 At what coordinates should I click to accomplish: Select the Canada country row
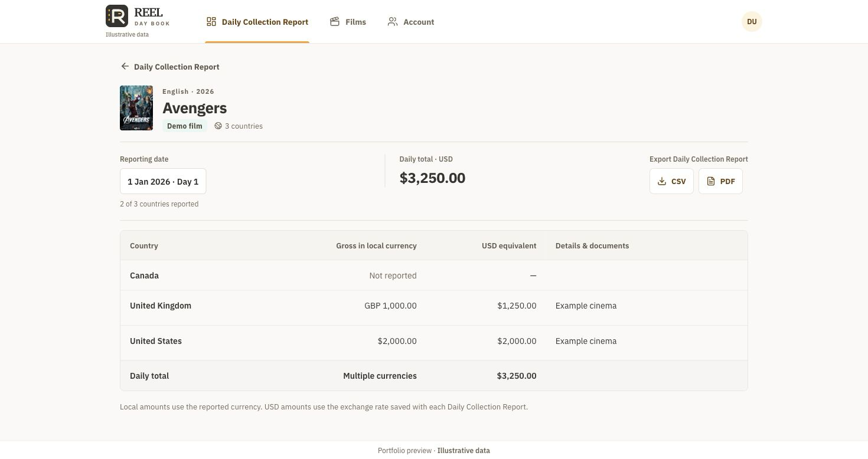[434, 276]
